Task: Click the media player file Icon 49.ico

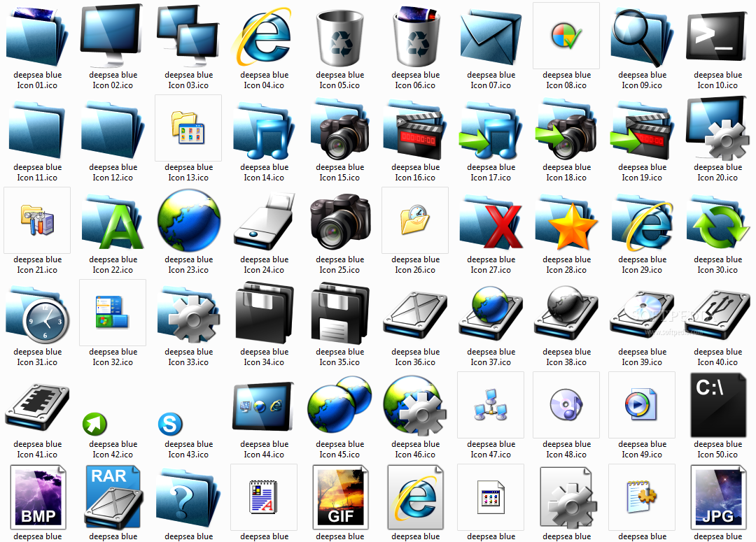Action: click(x=641, y=405)
